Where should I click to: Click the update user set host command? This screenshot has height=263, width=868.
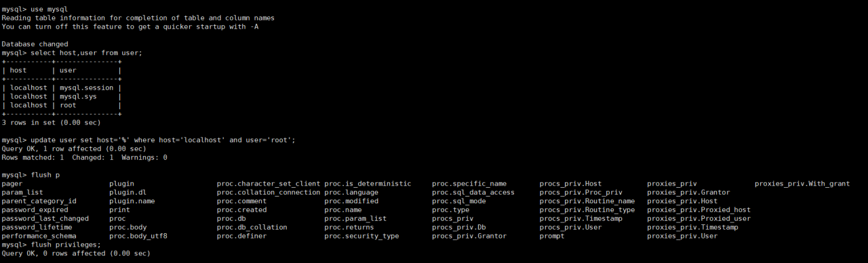pos(149,140)
